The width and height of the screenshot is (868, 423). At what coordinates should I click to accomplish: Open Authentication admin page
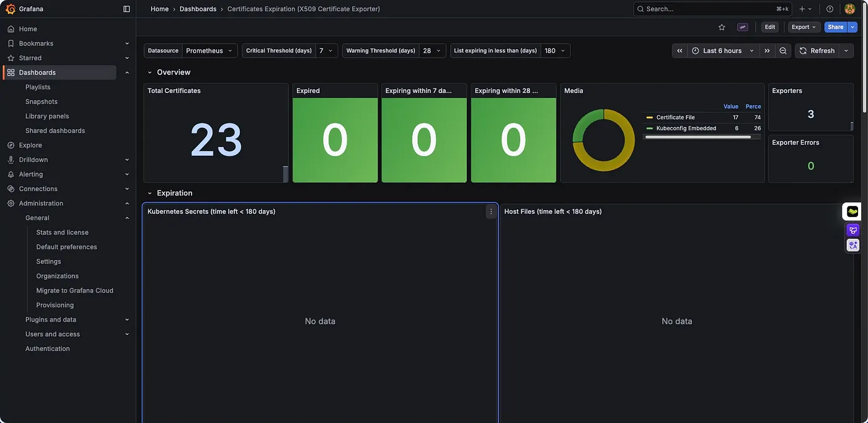48,349
